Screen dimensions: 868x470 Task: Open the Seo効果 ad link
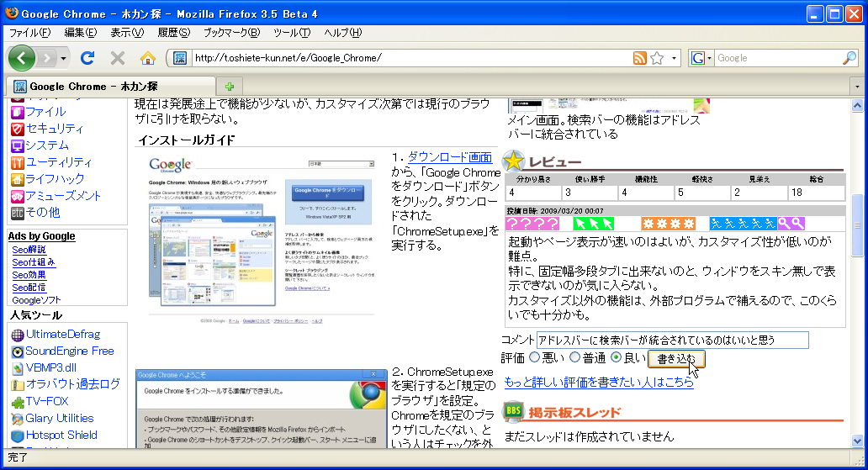point(29,275)
